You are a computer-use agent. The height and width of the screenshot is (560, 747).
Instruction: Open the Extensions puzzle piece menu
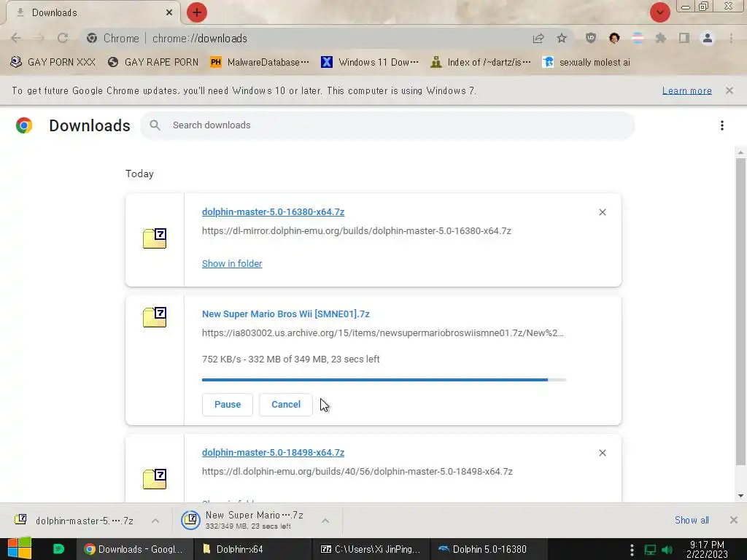pos(661,38)
